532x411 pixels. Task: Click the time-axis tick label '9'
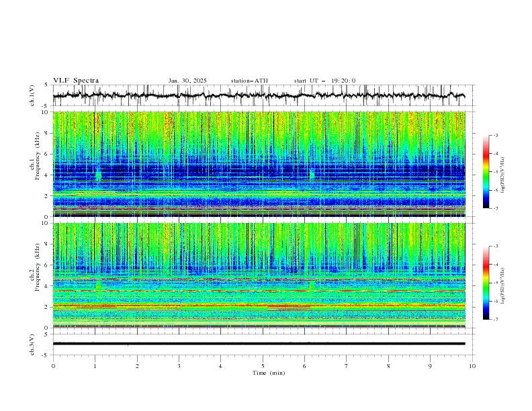point(430,366)
